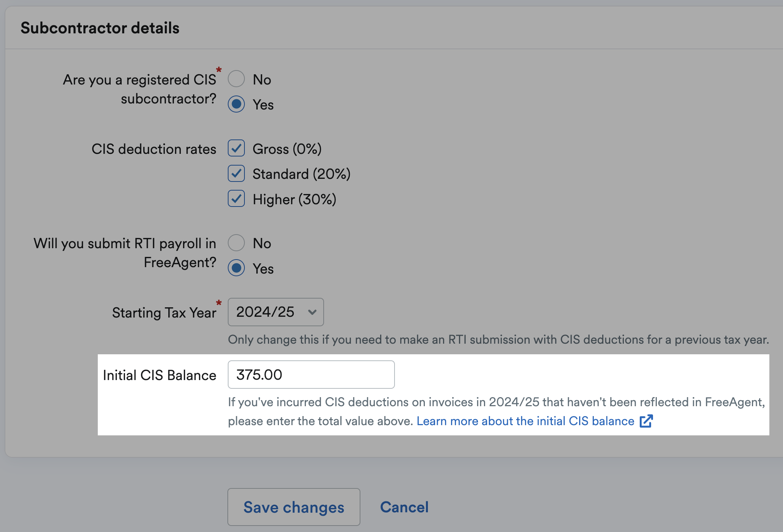This screenshot has width=783, height=532.
Task: Click the chevron arrow on the 2024/25 selector
Action: click(x=312, y=312)
